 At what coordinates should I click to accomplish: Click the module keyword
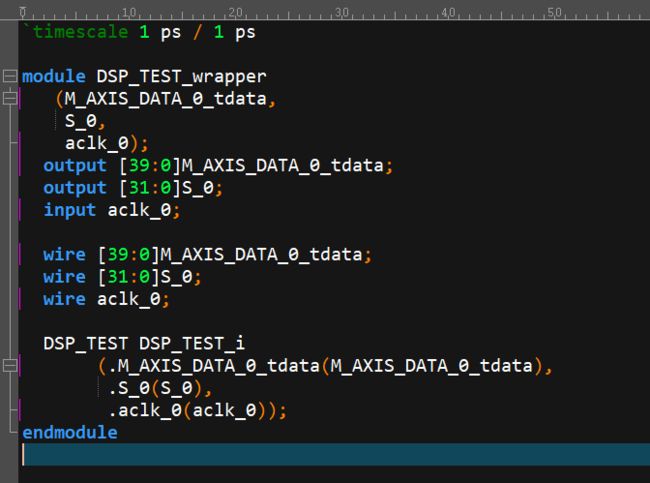click(53, 76)
